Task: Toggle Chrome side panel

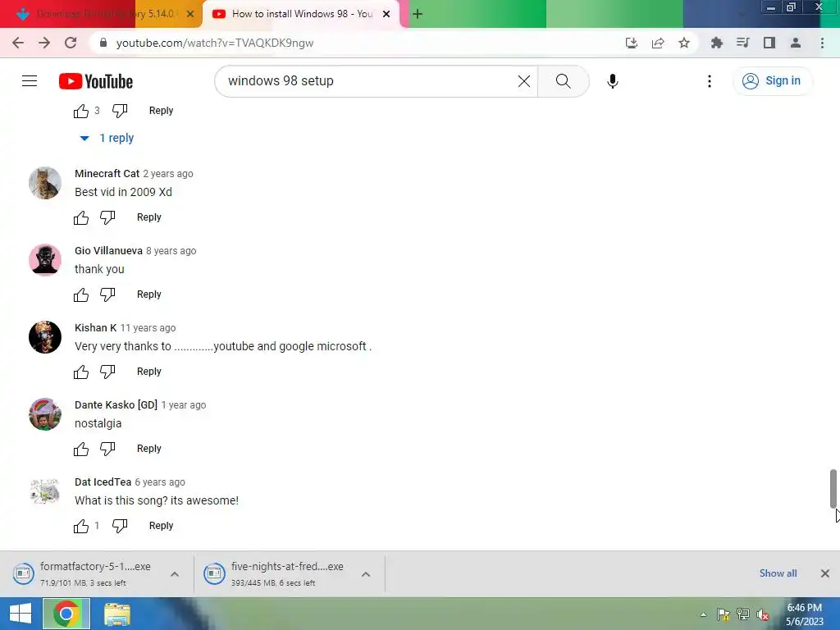Action: click(769, 43)
